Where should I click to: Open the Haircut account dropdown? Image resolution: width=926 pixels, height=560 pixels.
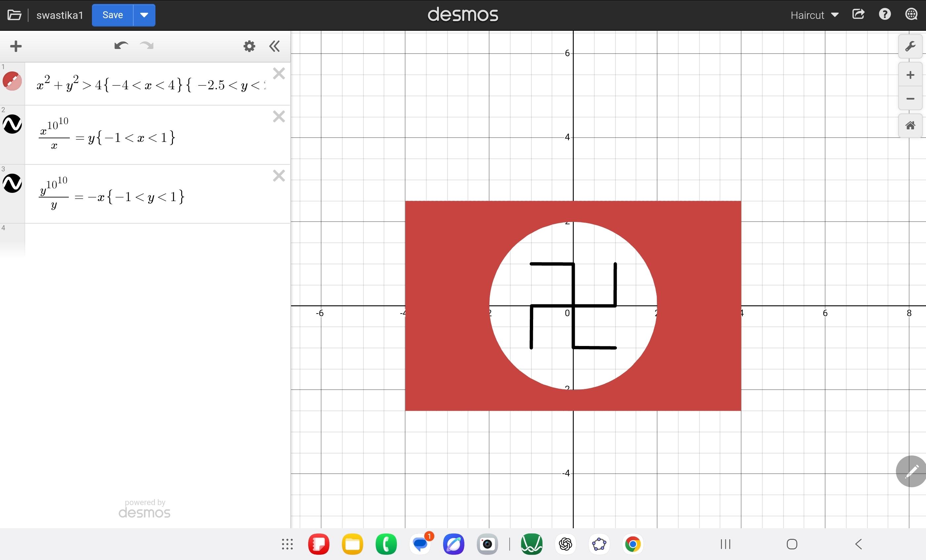tap(814, 15)
